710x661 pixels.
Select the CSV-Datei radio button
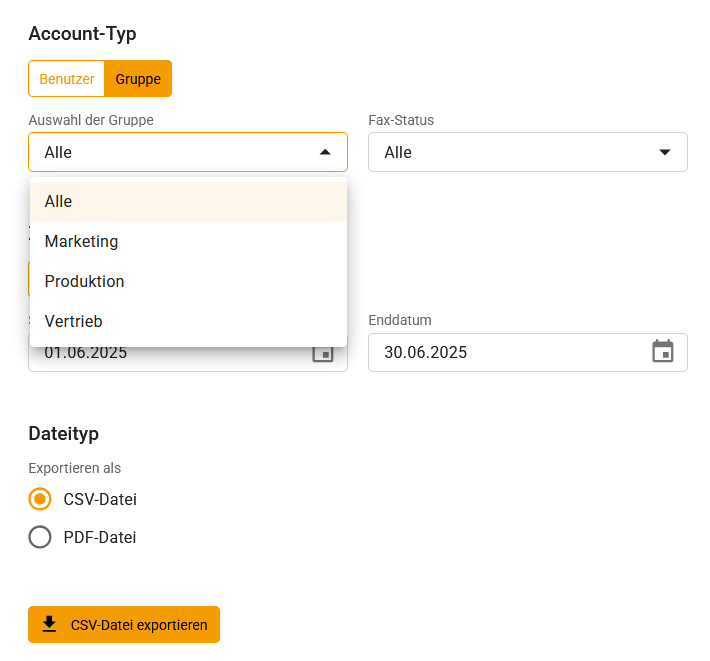click(40, 499)
